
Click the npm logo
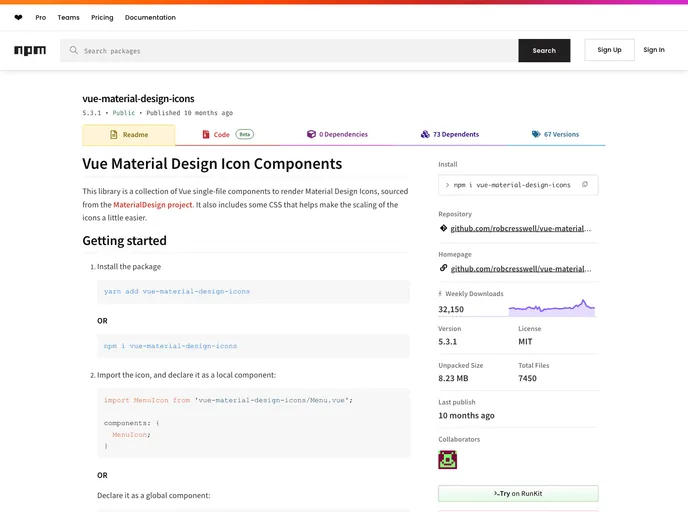coord(30,50)
